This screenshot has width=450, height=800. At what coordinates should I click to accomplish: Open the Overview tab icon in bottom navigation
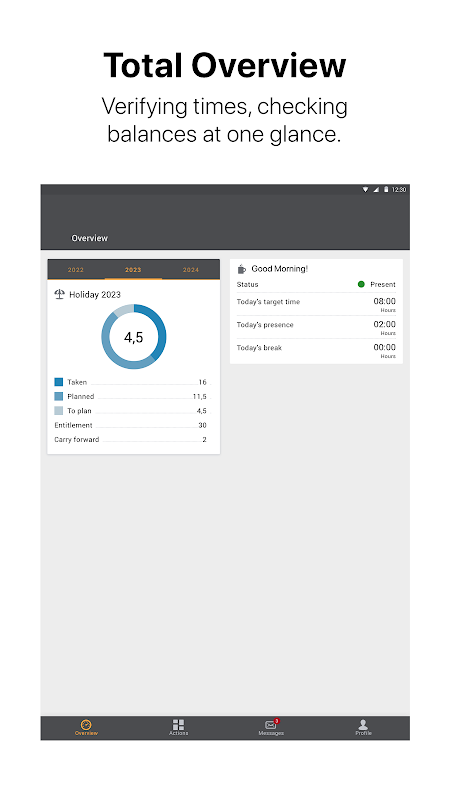click(x=86, y=725)
